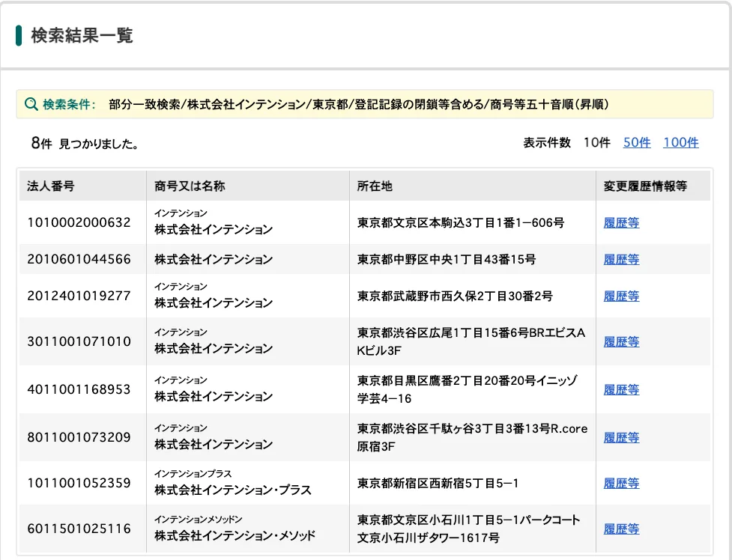Screen dimensions: 732x560
Task: Click the 8件 見つかりました result count
Action: [85, 143]
